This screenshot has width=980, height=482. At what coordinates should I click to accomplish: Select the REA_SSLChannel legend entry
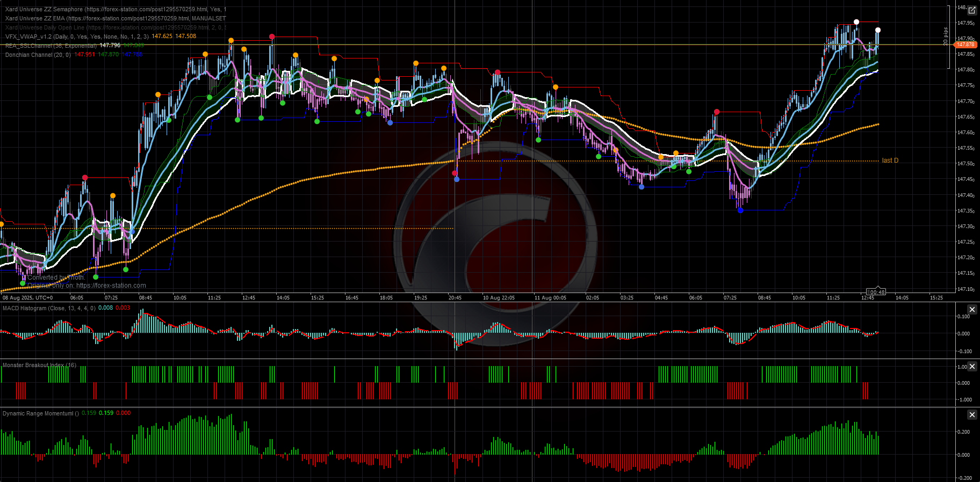tap(51, 46)
